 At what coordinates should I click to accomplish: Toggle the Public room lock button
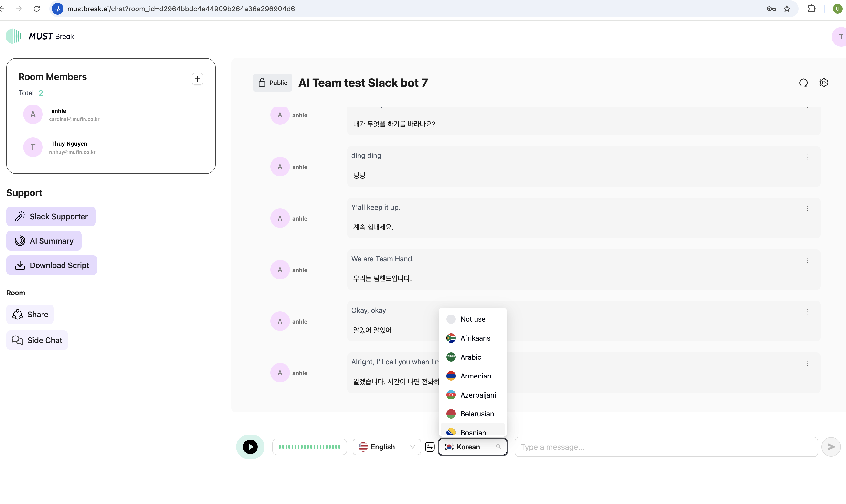pyautogui.click(x=272, y=83)
